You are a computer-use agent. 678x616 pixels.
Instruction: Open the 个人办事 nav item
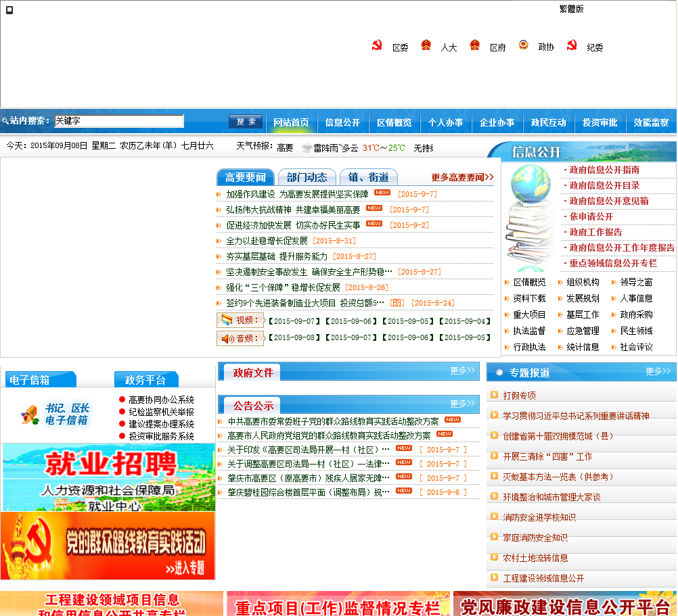[445, 122]
